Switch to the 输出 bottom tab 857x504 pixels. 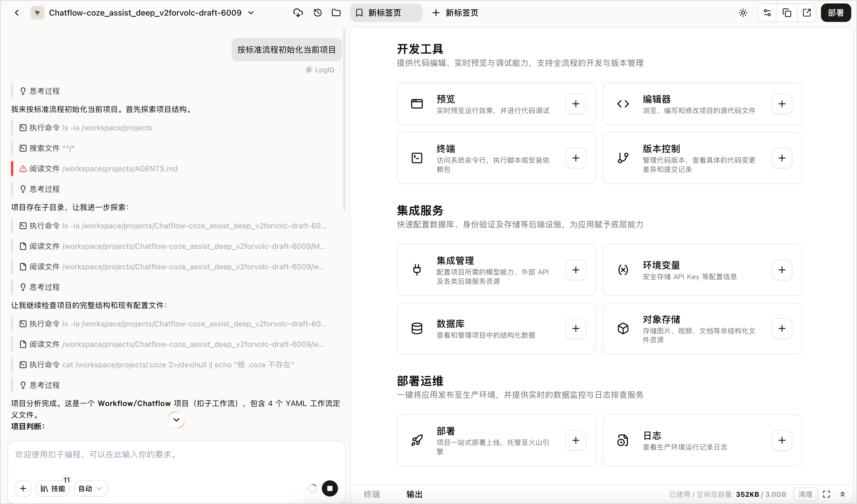click(x=415, y=494)
